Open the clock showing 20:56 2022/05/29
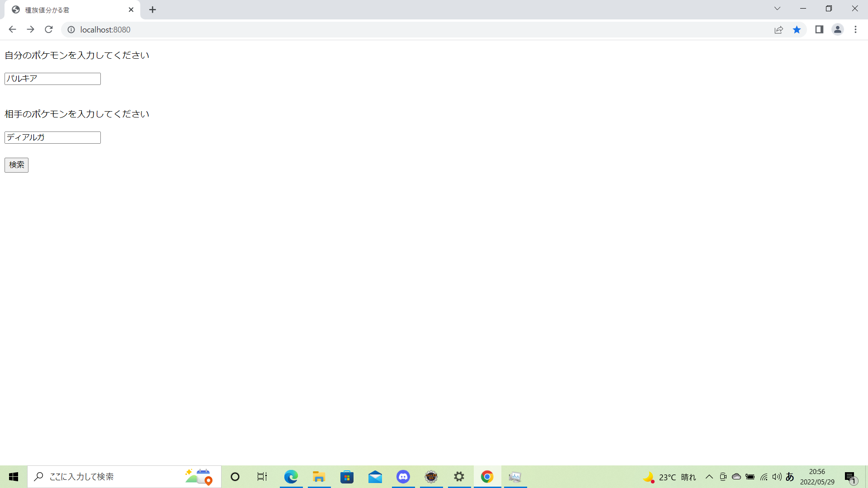Viewport: 868px width, 488px height. (817, 477)
